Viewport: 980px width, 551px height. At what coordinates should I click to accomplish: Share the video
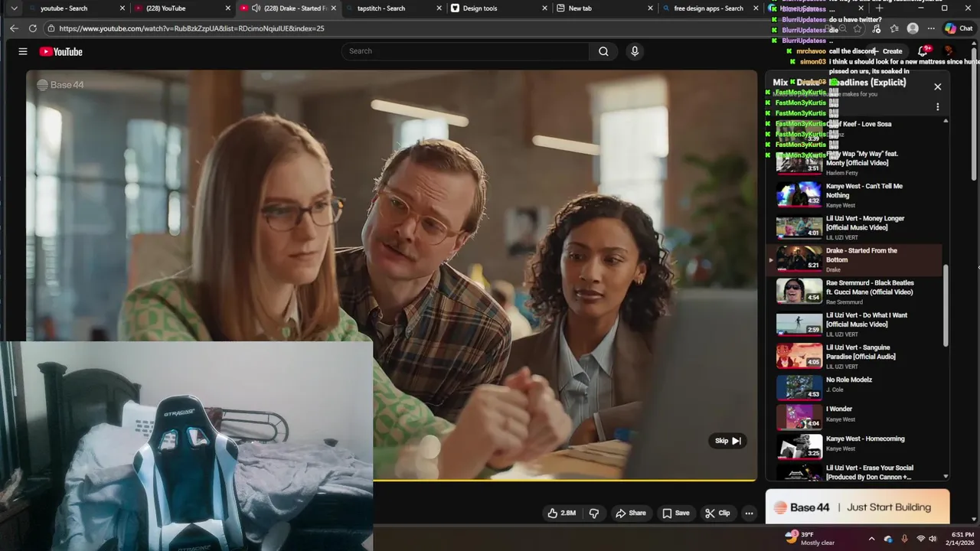coord(631,513)
